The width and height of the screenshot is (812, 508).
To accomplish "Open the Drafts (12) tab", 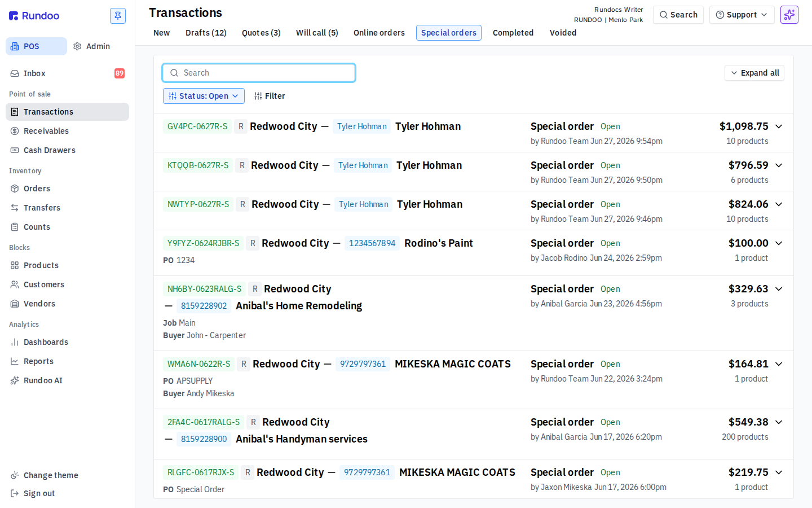I will (x=206, y=33).
